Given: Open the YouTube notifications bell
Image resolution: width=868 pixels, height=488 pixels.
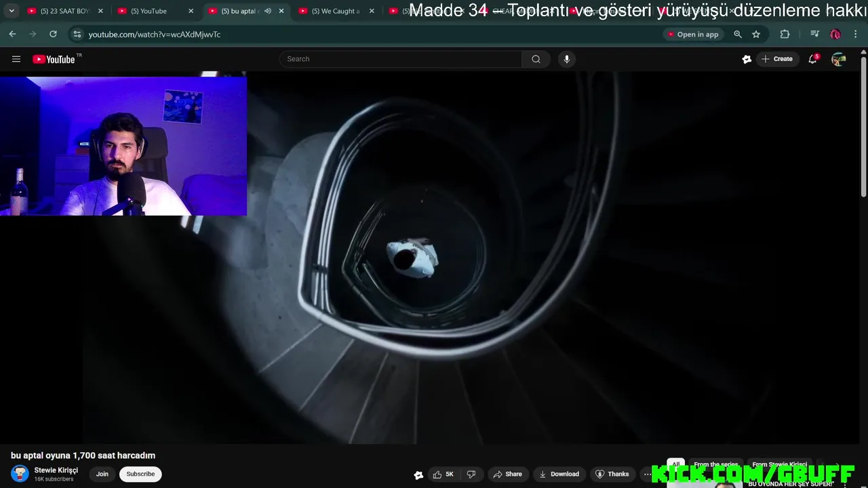Looking at the screenshot, I should coord(812,59).
